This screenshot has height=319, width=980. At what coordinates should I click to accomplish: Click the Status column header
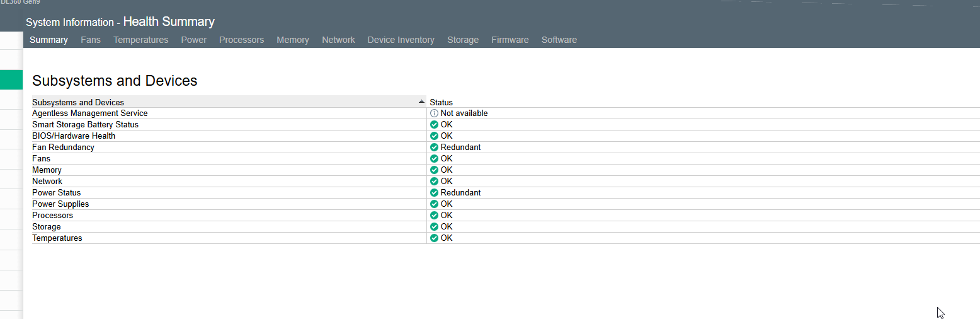click(441, 102)
